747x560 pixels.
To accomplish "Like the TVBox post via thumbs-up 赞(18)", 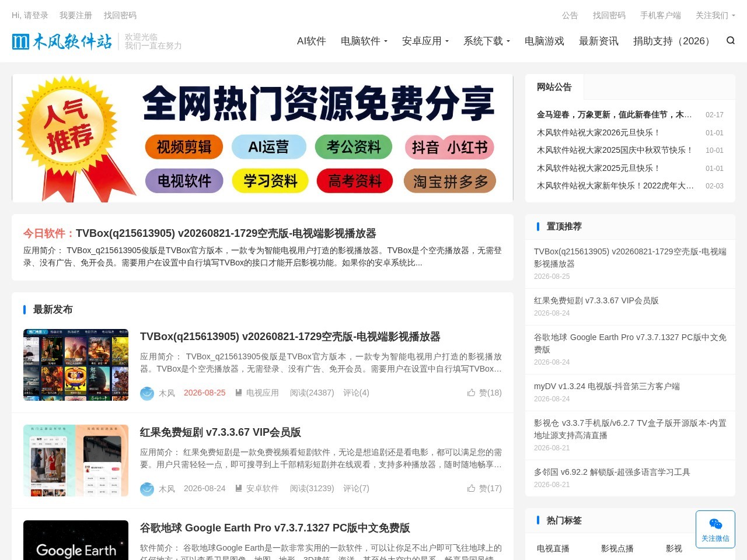I will 484,393.
